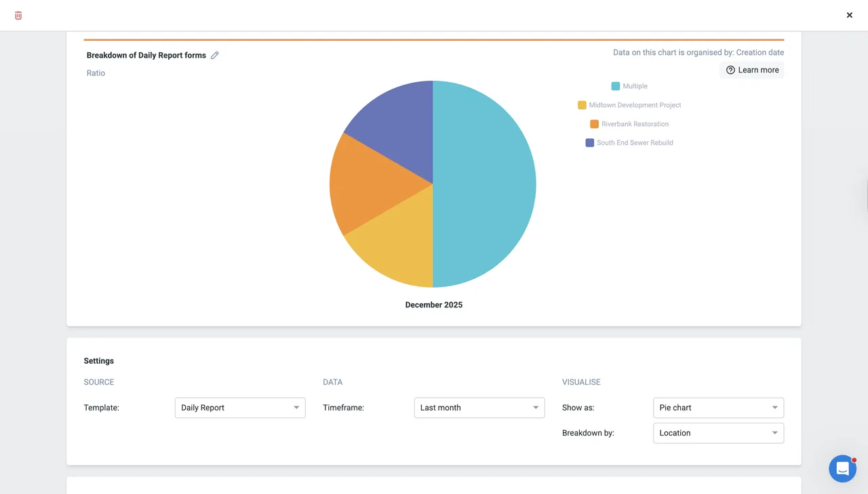Toggle the Midtown Development Project legend swatch
The width and height of the screenshot is (868, 494).
click(x=582, y=105)
